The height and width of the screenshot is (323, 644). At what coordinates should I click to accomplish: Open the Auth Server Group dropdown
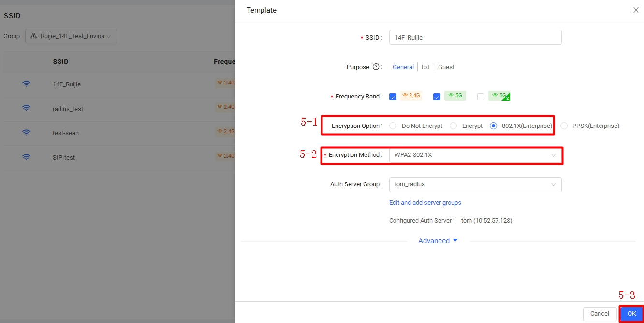[475, 184]
